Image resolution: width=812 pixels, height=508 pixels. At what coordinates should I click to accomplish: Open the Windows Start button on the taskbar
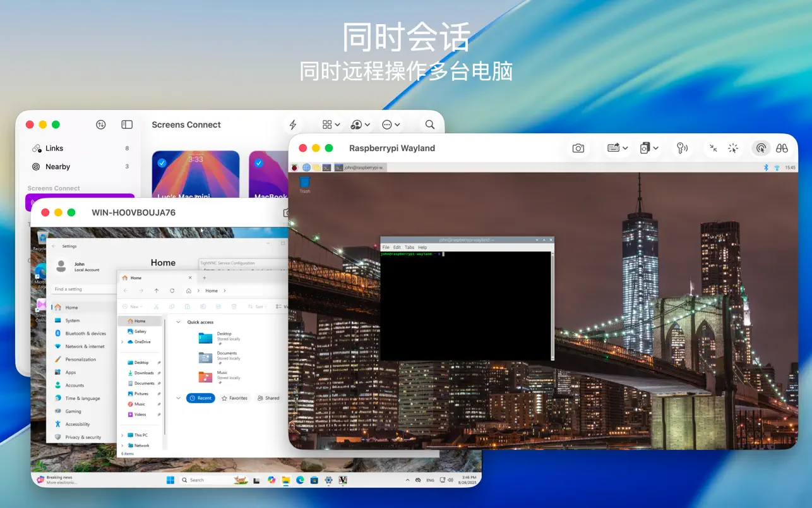pyautogui.click(x=170, y=480)
